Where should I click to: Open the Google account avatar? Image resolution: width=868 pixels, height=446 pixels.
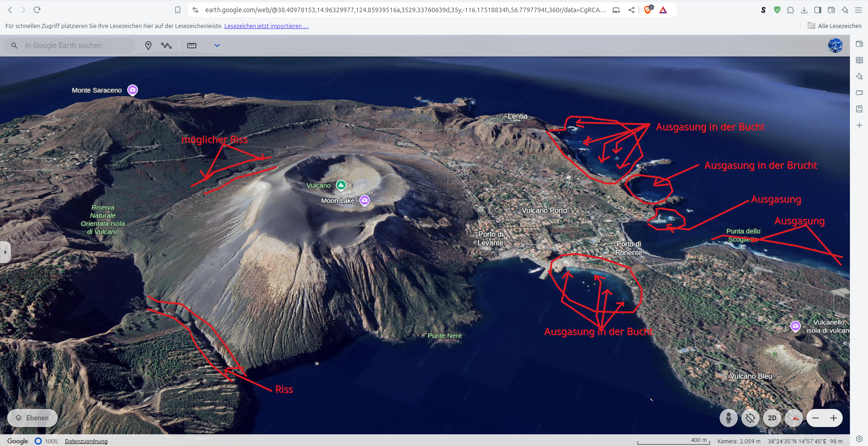tap(835, 45)
